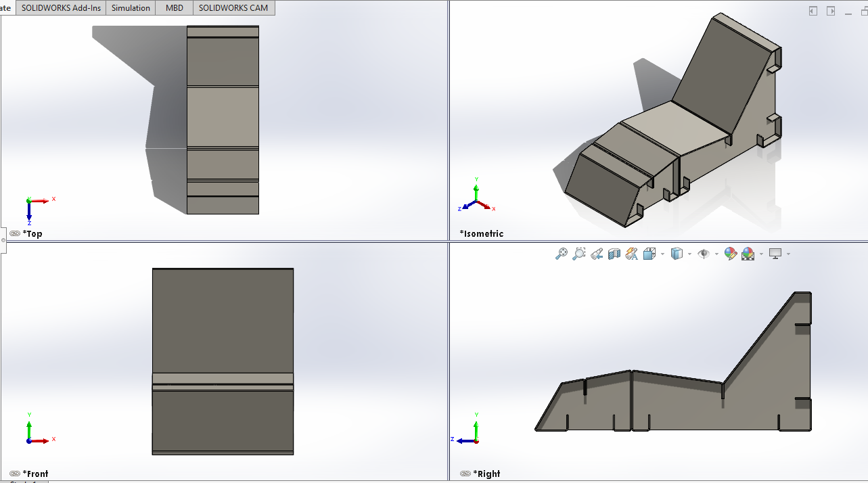Click the Hide/Show Items eye icon
This screenshot has height=483, width=868.
[x=704, y=254]
